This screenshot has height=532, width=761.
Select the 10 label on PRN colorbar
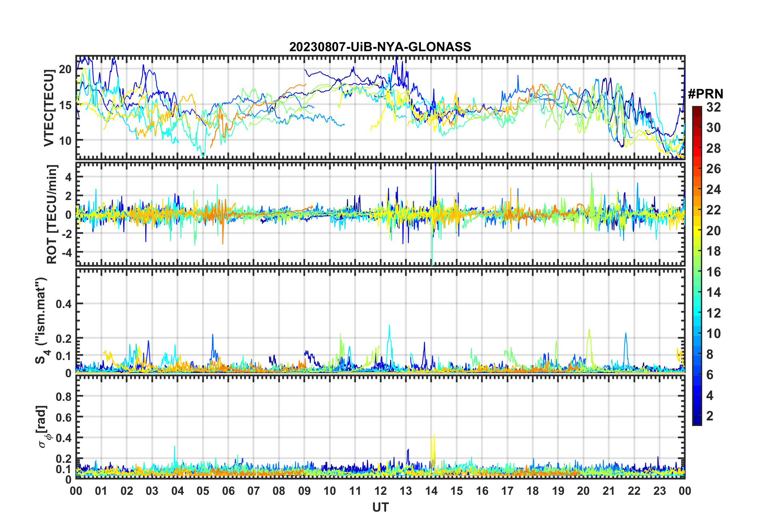pyautogui.click(x=713, y=334)
